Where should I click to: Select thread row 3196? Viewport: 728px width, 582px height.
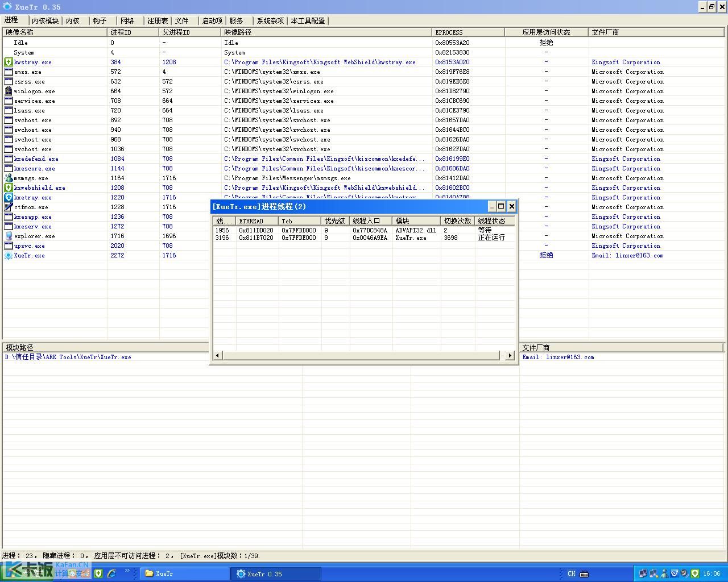point(364,238)
